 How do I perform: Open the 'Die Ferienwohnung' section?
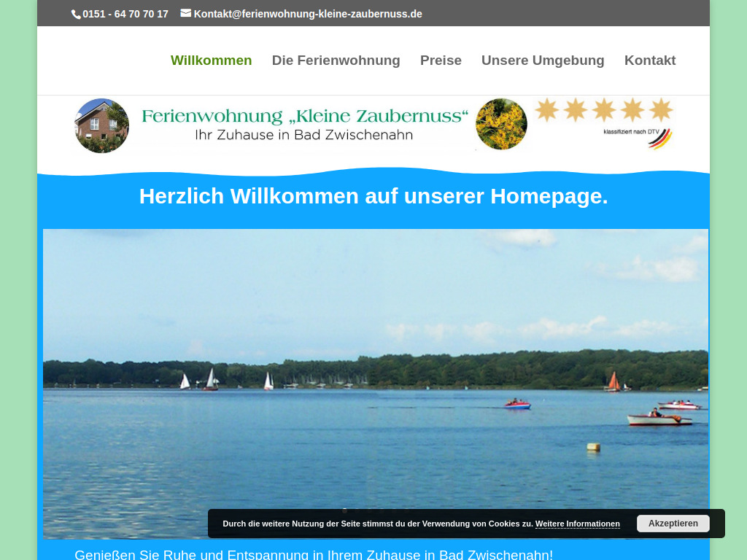pyautogui.click(x=336, y=61)
